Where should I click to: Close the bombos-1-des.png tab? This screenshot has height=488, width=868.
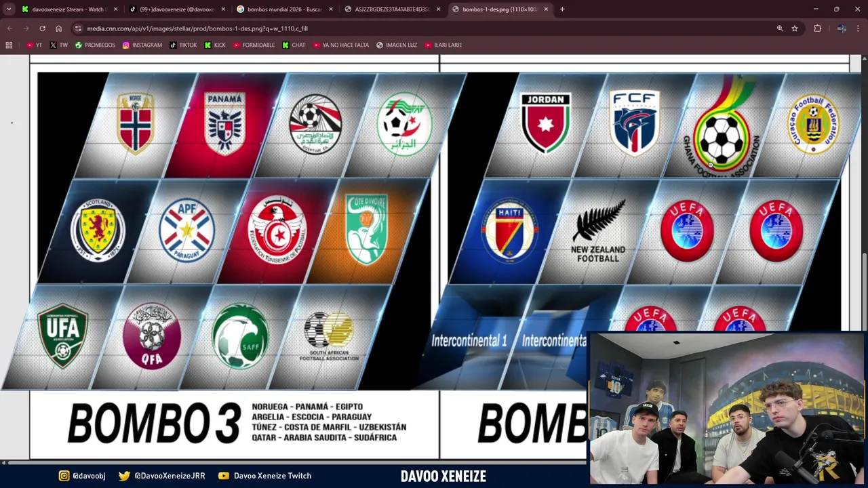(546, 9)
